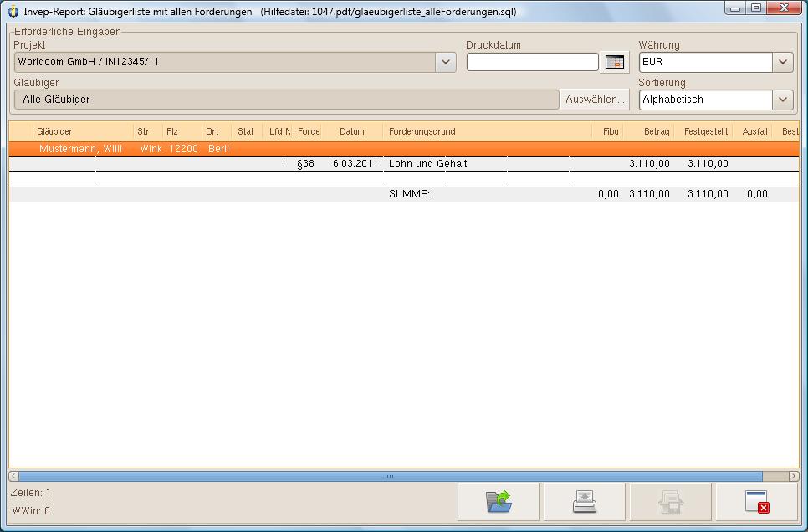The image size is (808, 532).
Task: Click the Fibu column header
Action: coord(607,131)
